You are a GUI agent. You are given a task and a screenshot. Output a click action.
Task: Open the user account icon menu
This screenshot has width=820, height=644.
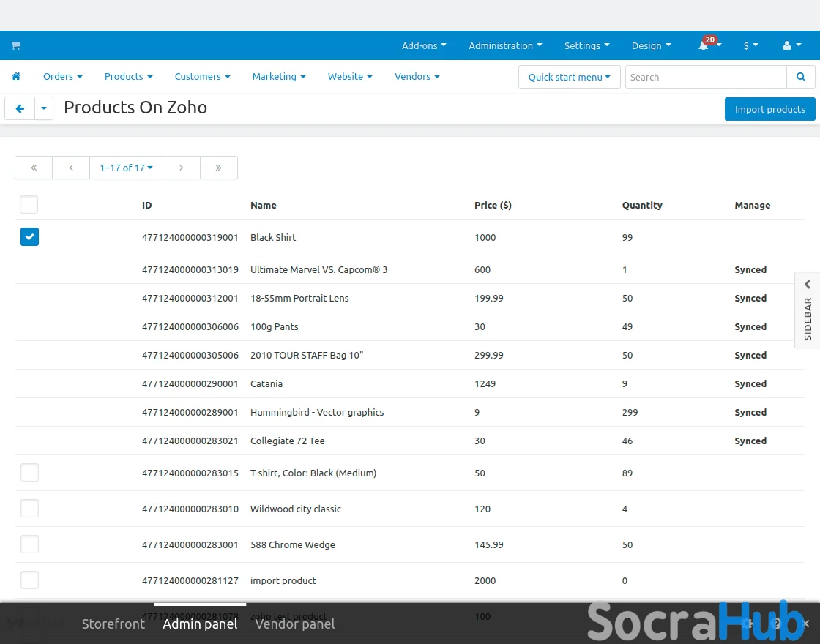coord(791,45)
